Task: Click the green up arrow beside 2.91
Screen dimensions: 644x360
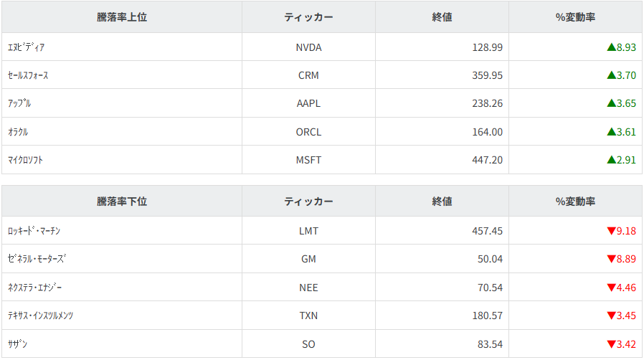Action: click(x=611, y=160)
